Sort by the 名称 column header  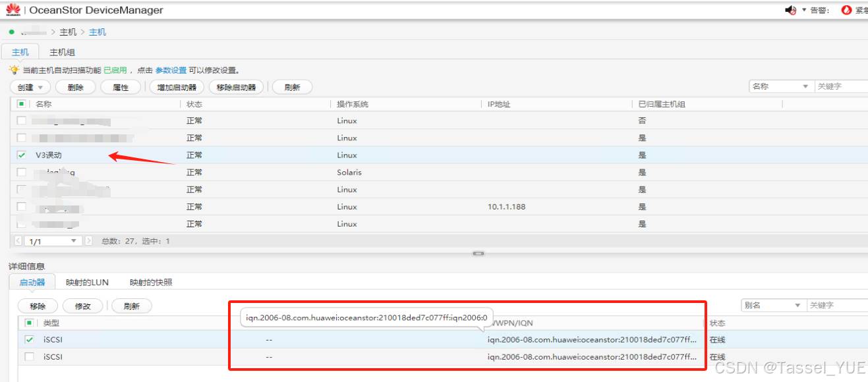43,104
